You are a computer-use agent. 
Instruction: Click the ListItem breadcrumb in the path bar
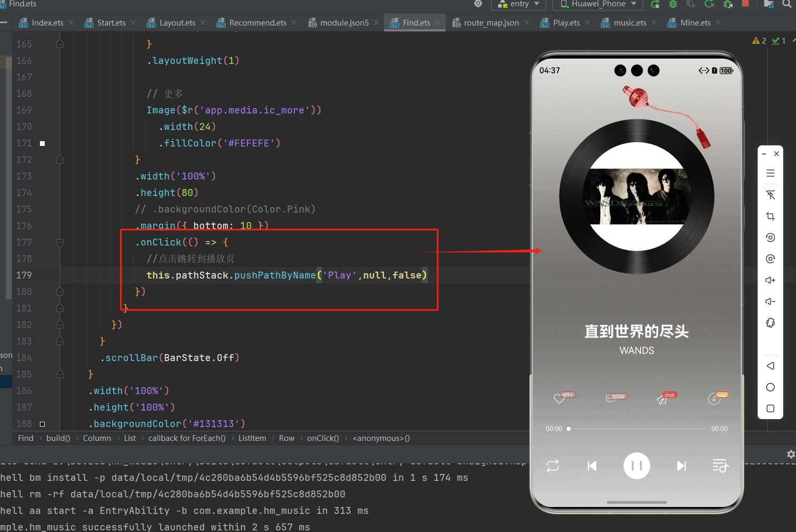pyautogui.click(x=252, y=438)
